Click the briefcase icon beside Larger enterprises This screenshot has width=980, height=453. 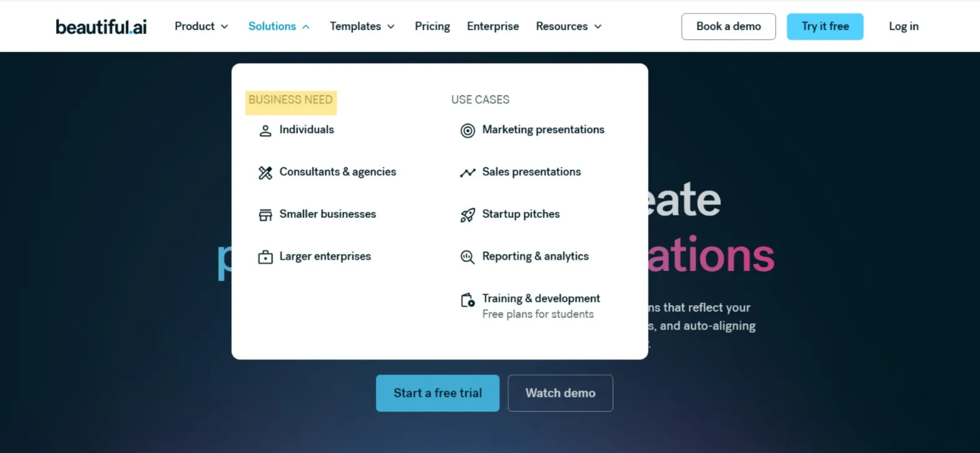click(265, 257)
